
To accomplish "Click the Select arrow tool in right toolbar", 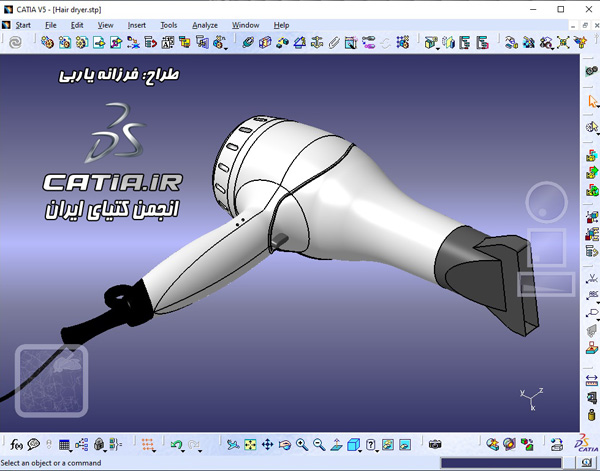I will pyautogui.click(x=592, y=101).
